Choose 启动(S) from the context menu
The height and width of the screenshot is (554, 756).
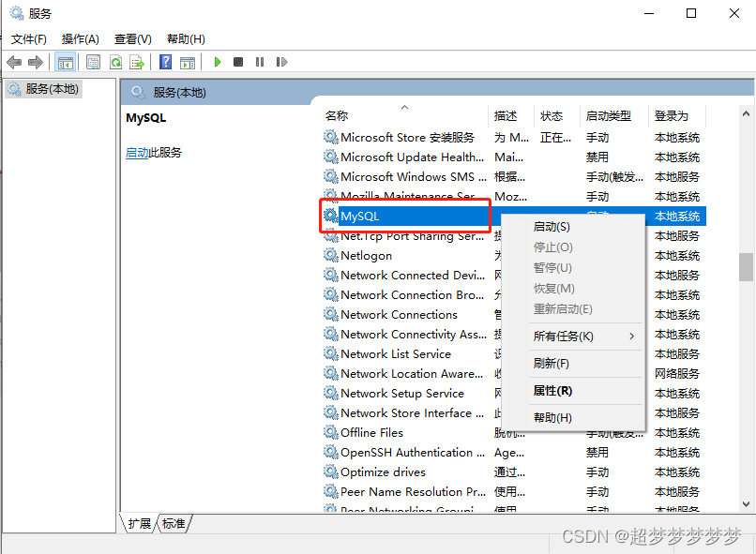point(573,227)
